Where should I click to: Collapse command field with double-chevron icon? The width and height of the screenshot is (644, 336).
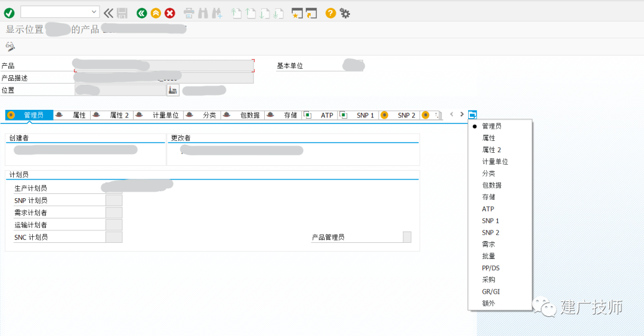109,13
